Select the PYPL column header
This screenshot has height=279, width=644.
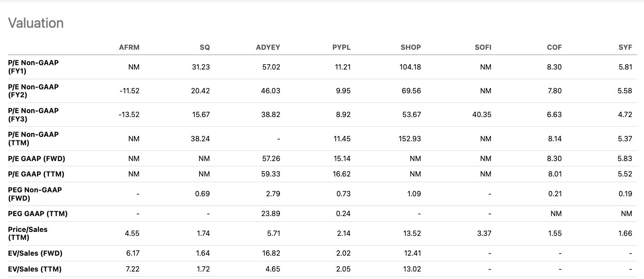point(341,47)
